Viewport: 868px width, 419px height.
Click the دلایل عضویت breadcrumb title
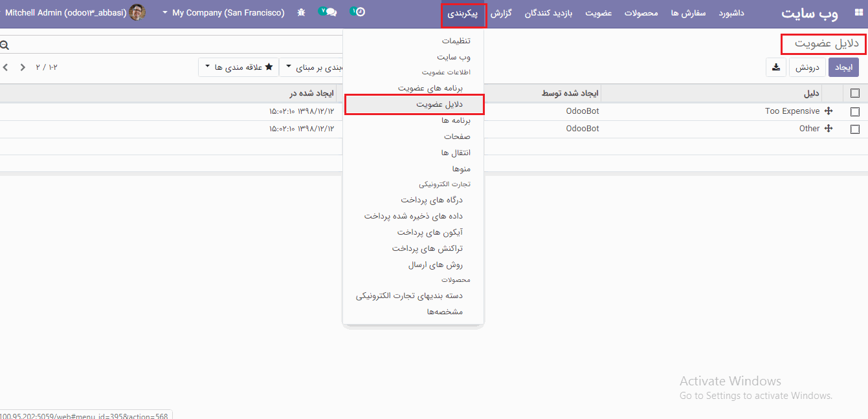pos(827,44)
